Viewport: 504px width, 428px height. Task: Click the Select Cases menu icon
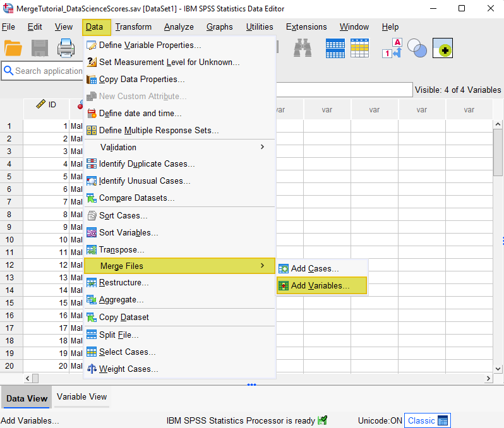pos(92,352)
